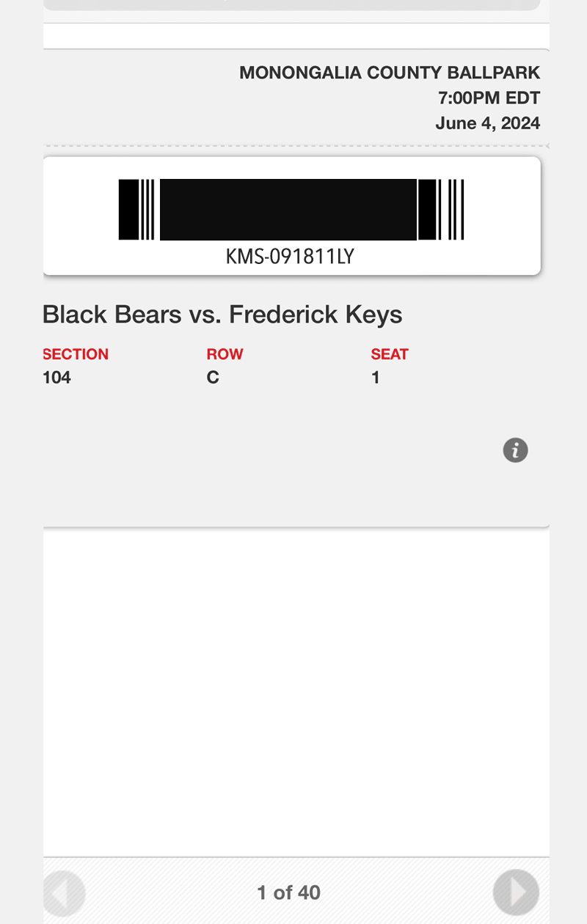587x924 pixels.
Task: Click the red ROW label
Action: 225,354
